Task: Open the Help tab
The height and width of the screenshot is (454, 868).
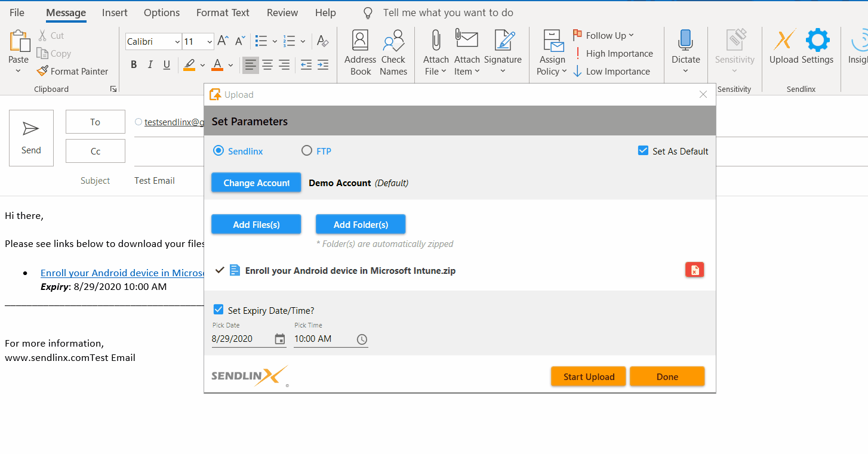Action: pos(325,13)
